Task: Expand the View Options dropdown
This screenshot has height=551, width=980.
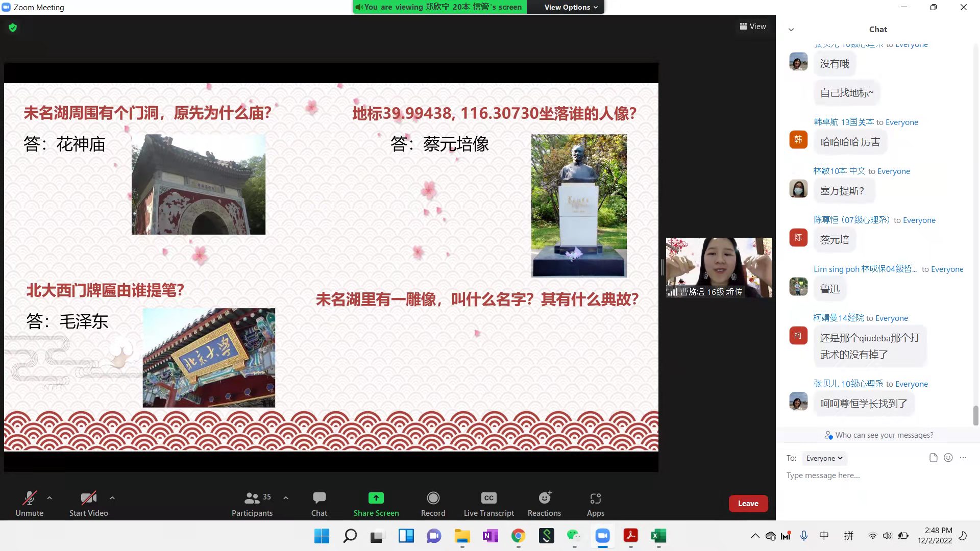Action: click(x=570, y=7)
